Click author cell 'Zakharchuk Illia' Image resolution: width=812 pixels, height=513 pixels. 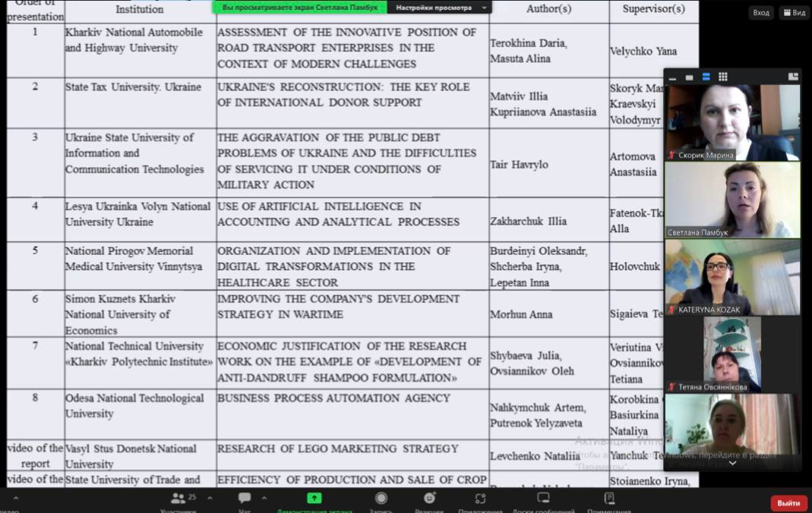pos(549,221)
